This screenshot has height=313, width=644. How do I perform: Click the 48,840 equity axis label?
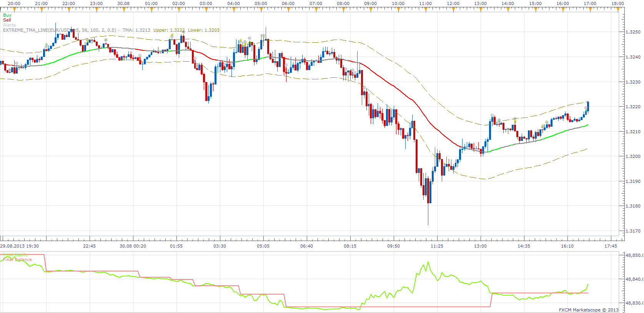coord(634,279)
